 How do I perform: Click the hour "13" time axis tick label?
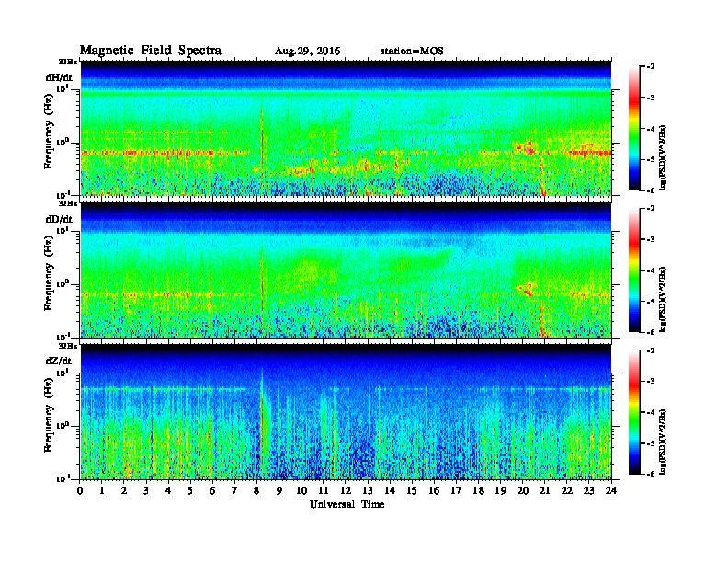click(x=368, y=491)
